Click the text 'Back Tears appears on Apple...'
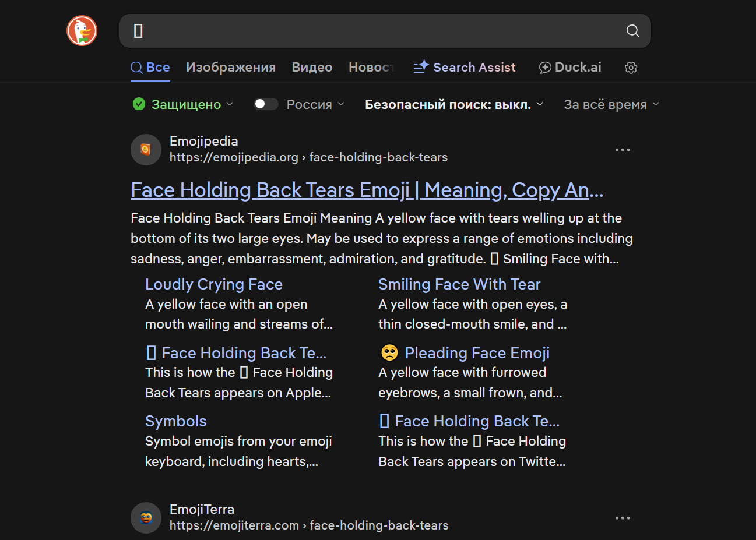This screenshot has height=540, width=756. point(238,393)
